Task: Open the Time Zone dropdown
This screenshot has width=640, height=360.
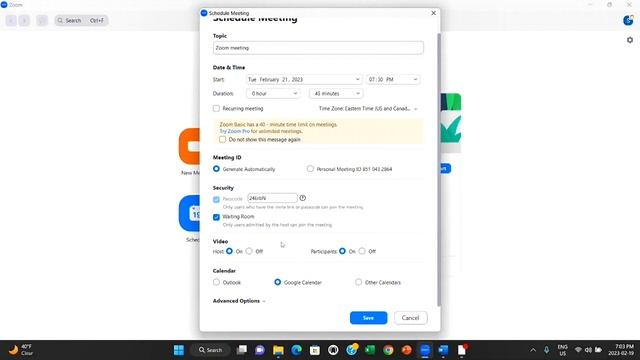Action: tap(368, 109)
